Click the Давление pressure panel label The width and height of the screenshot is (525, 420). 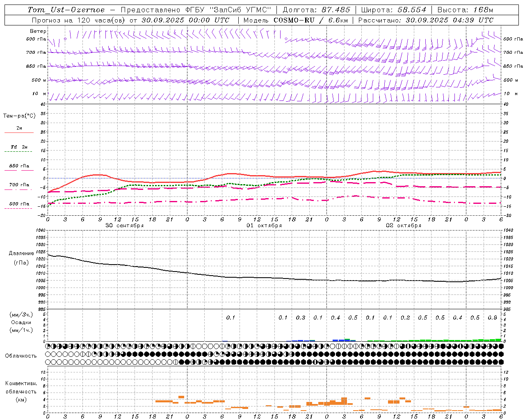point(21,253)
